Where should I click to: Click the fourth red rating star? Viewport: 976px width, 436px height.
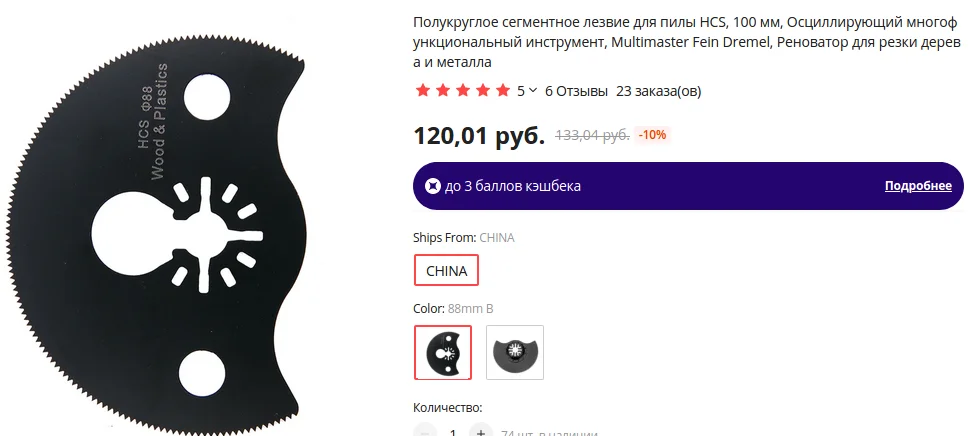pyautogui.click(x=482, y=91)
